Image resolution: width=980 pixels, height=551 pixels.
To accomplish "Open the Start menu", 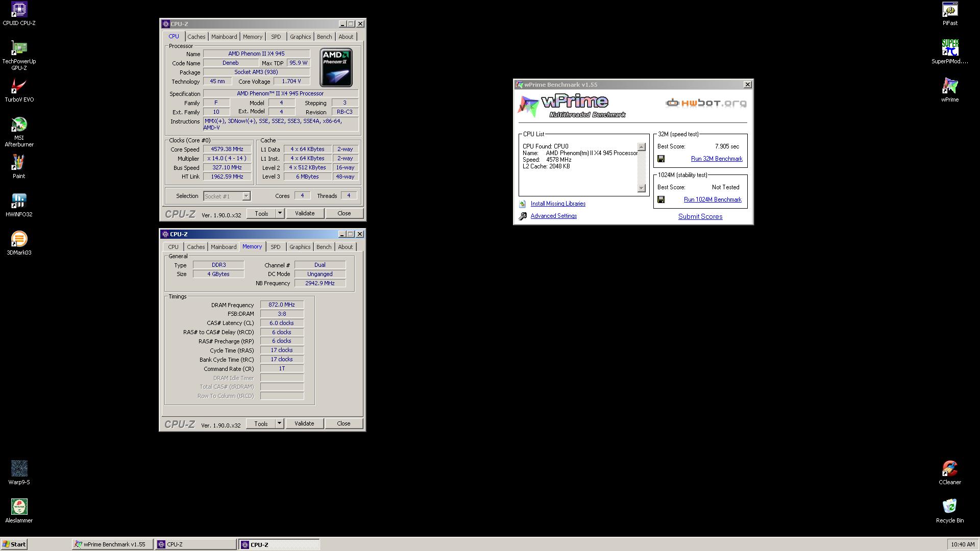I will coord(14,544).
